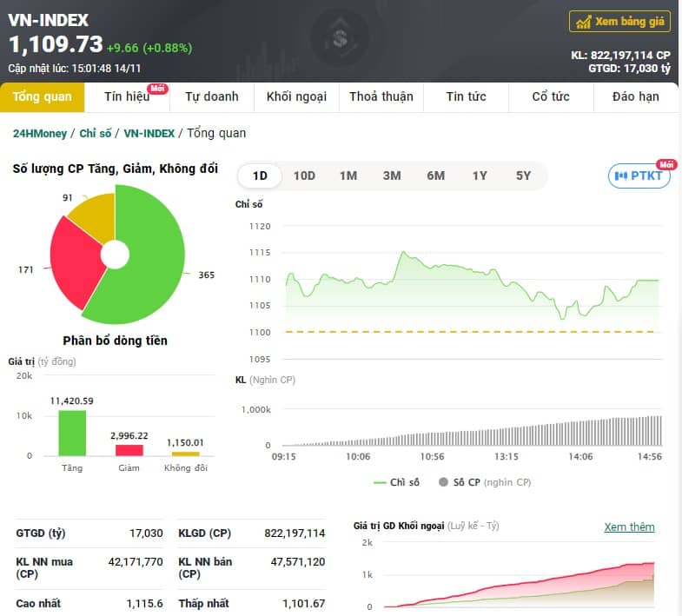Select the 6M chart range
Screen dimensions: 682x616
436,176
